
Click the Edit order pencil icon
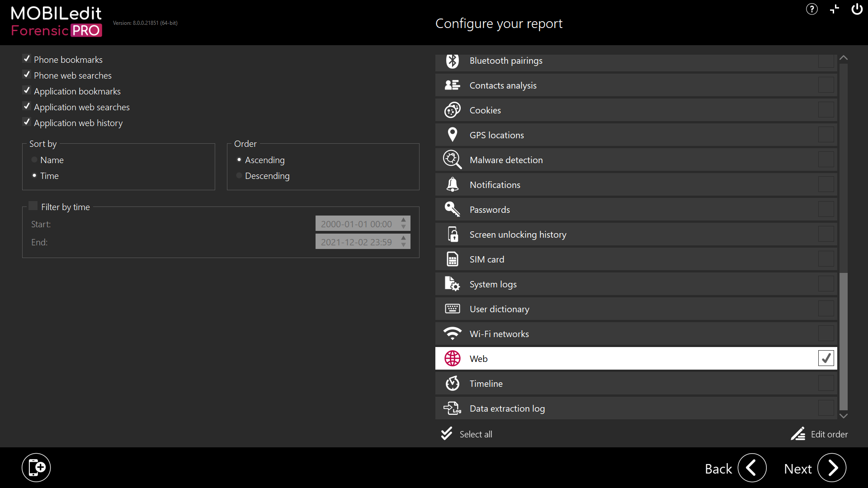tap(798, 434)
